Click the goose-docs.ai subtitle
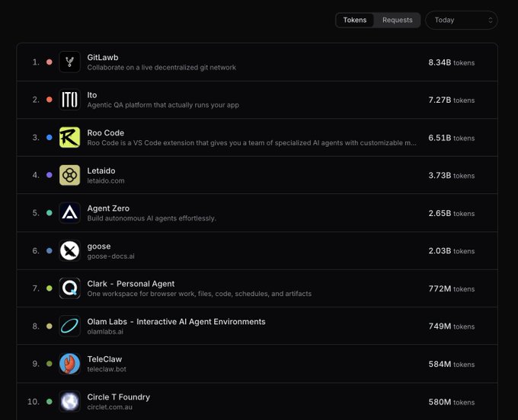Screen dimensions: 518x420 (110, 256)
